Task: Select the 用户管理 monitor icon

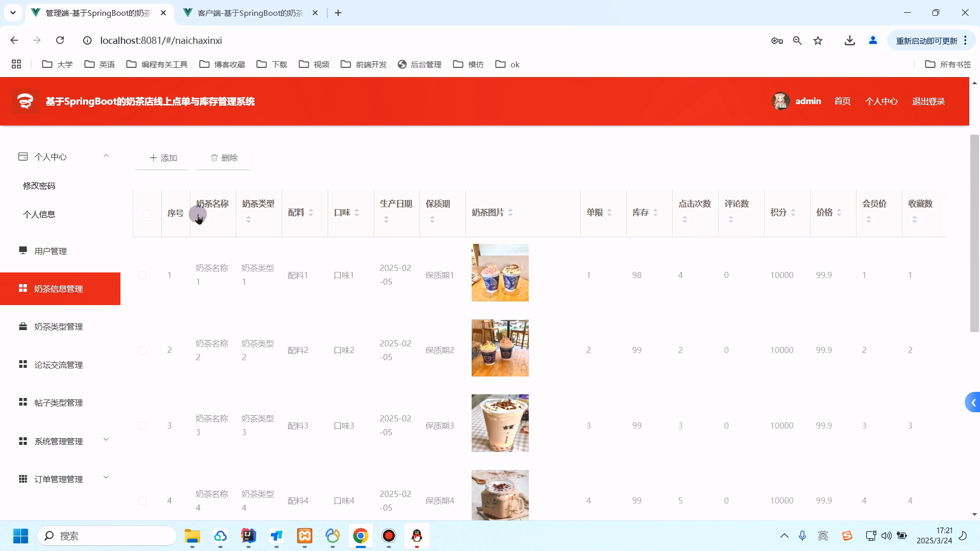Action: [22, 251]
